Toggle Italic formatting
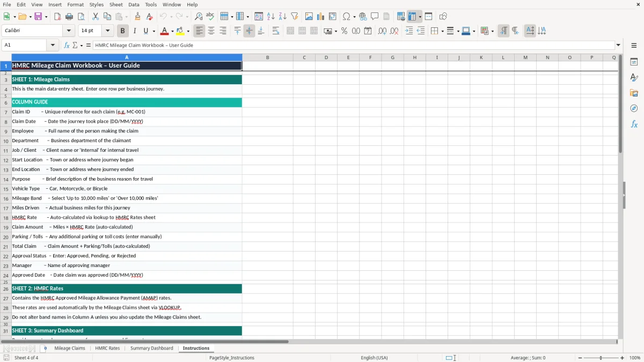Viewport: 644px width, 362px height. tap(135, 31)
